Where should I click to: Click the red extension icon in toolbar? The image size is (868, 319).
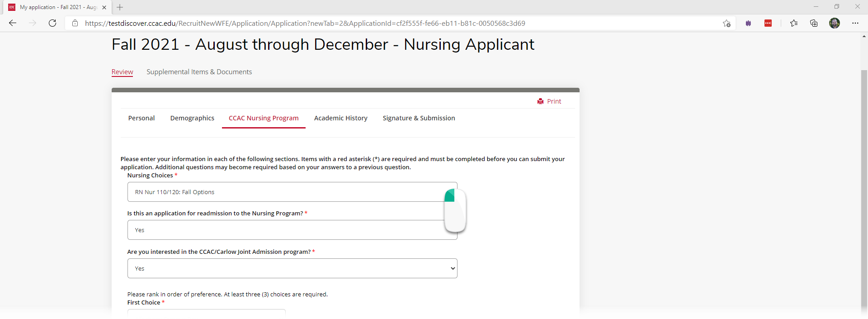[x=768, y=23]
